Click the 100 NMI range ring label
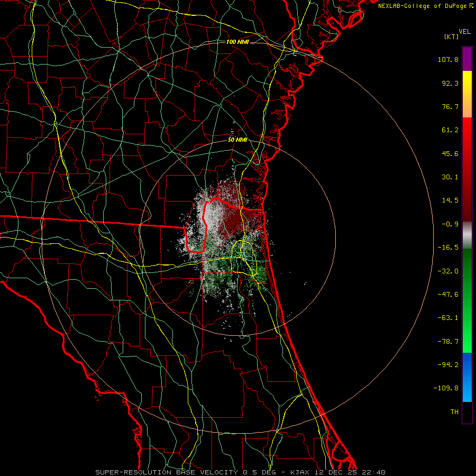 click(x=237, y=42)
